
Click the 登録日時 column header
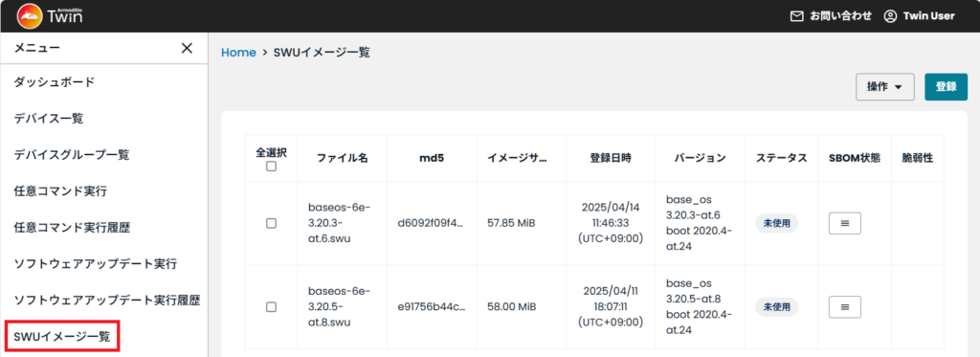point(611,158)
